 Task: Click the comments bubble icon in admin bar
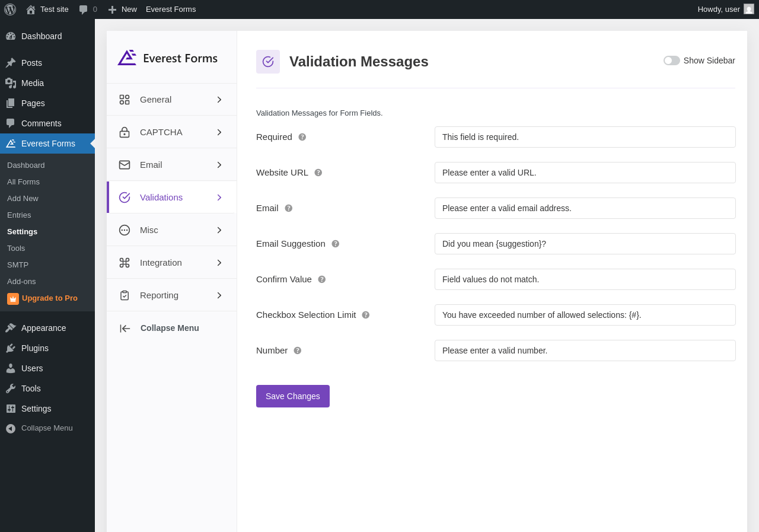84,9
